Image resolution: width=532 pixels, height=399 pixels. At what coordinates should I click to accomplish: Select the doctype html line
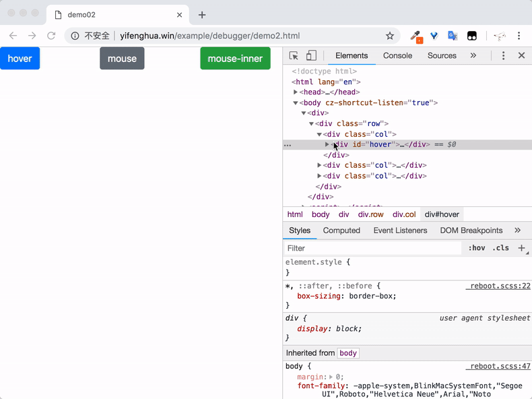click(x=324, y=71)
